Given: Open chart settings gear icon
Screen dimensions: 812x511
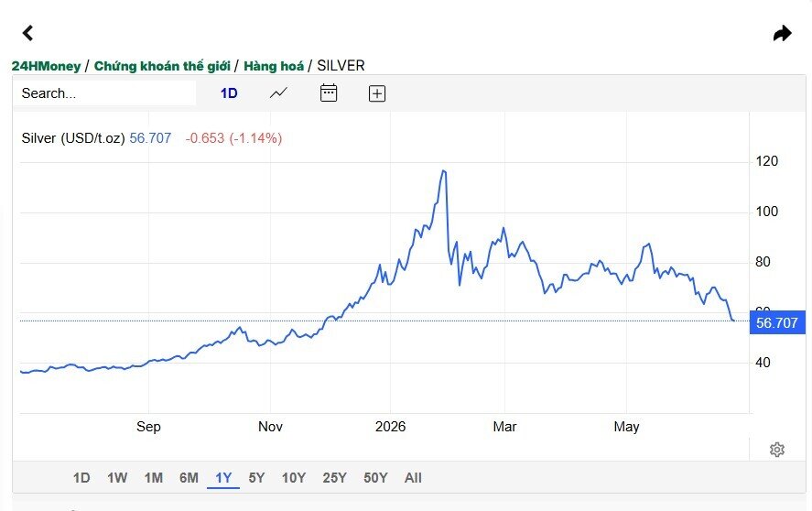Looking at the screenshot, I should click(777, 450).
